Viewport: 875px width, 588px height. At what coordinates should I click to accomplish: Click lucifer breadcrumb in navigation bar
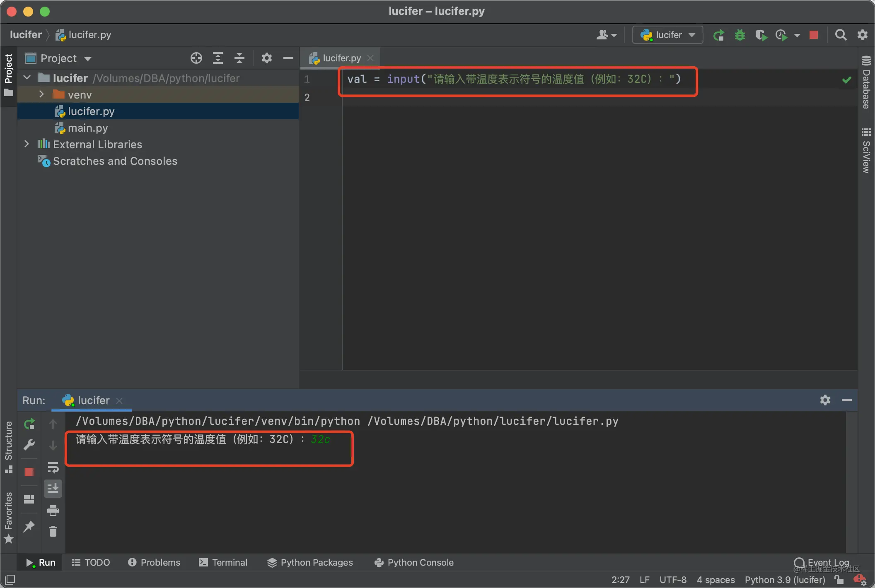(x=26, y=35)
